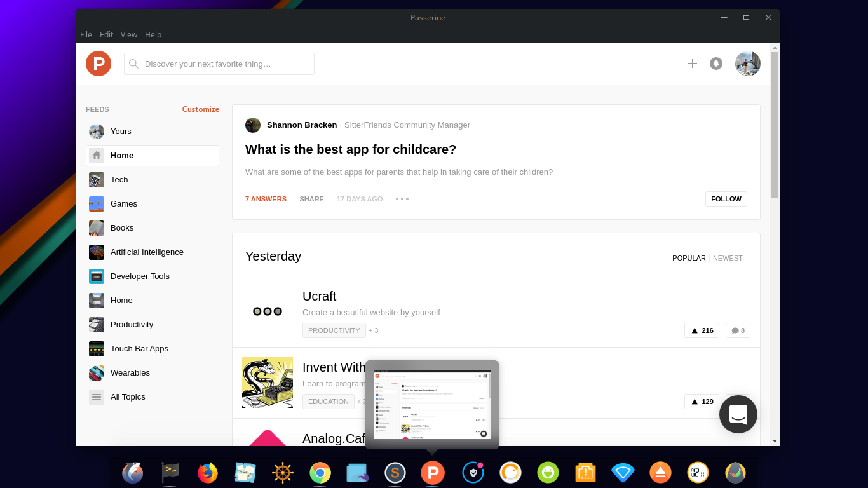Open the green power plug dock icon
The height and width of the screenshot is (488, 868).
pos(548,473)
